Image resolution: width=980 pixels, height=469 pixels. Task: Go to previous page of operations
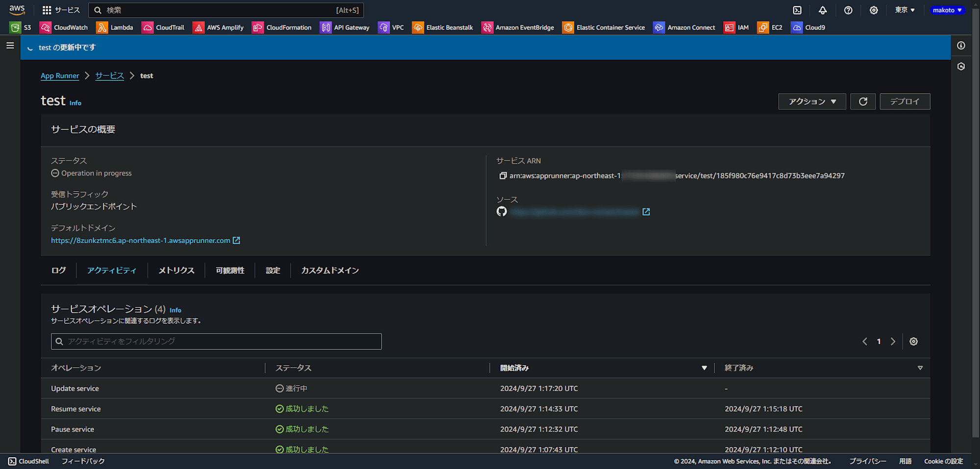[865, 342]
